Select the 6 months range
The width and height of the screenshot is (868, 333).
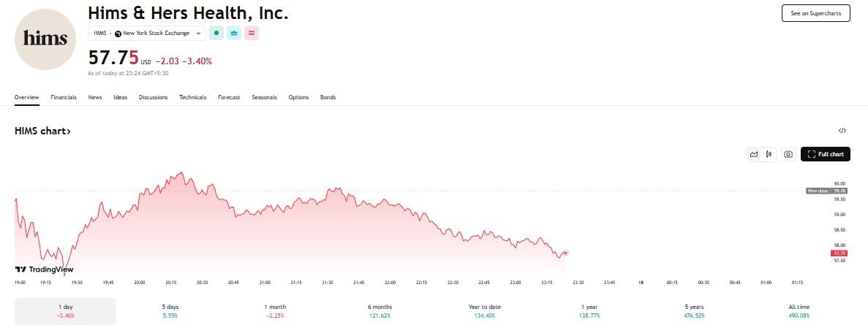(x=380, y=311)
